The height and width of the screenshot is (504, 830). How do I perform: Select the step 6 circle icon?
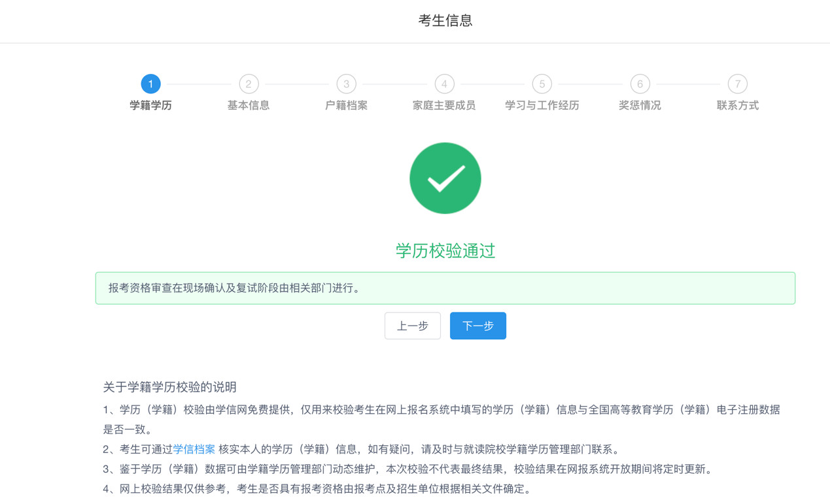pos(640,84)
